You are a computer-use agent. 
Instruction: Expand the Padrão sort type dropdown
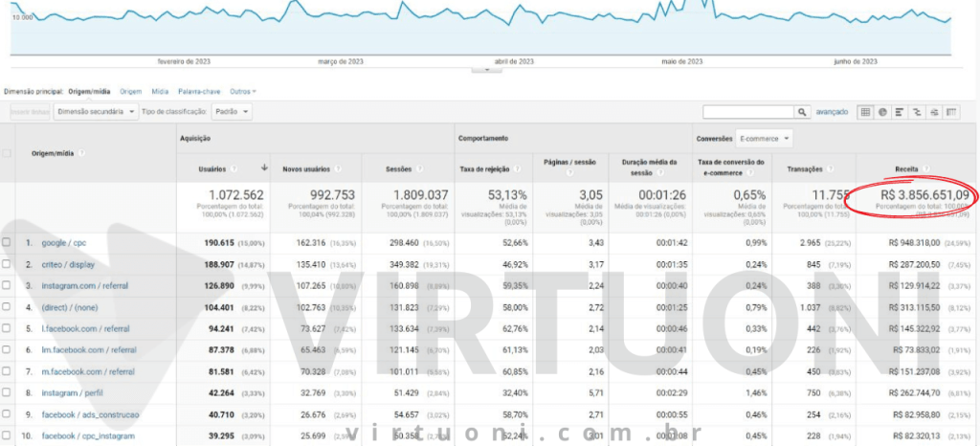232,112
